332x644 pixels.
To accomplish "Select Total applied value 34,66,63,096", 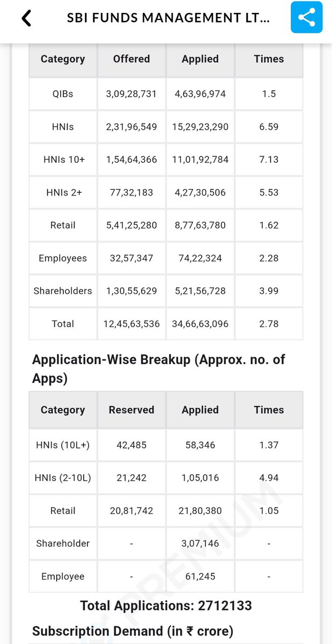I will pos(200,324).
